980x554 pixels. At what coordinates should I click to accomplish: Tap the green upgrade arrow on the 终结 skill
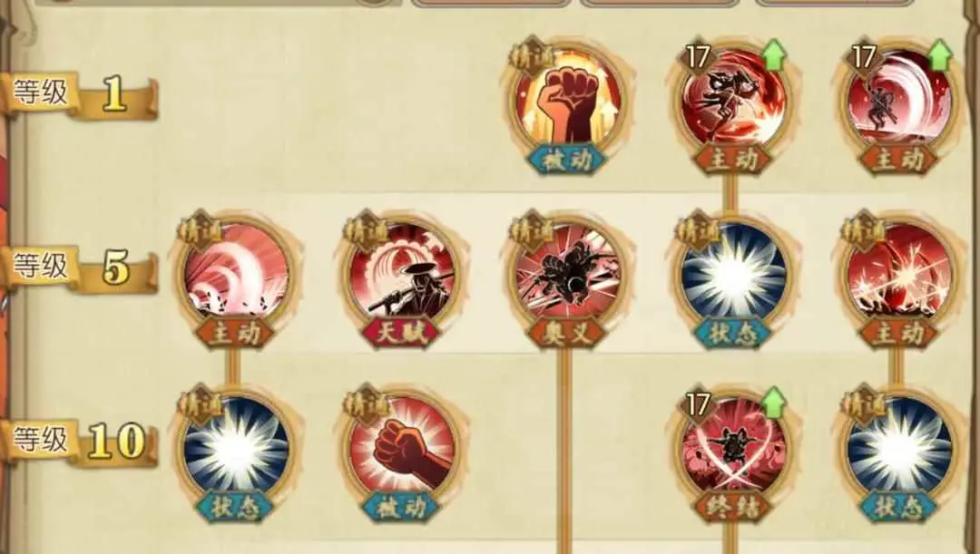point(774,403)
